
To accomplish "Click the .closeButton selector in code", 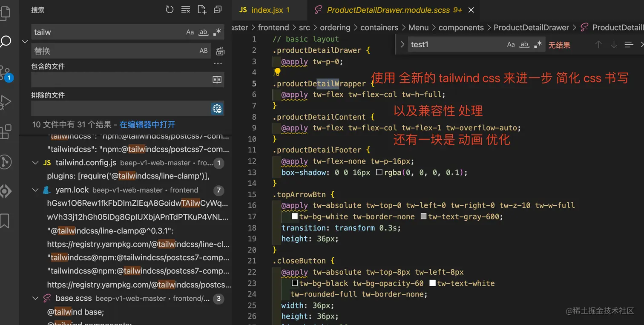I will pos(299,261).
